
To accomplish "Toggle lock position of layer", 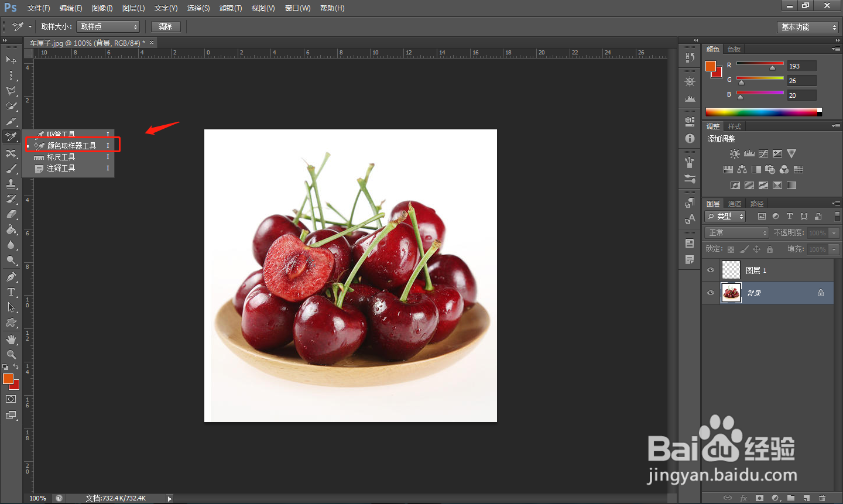I will pos(756,249).
